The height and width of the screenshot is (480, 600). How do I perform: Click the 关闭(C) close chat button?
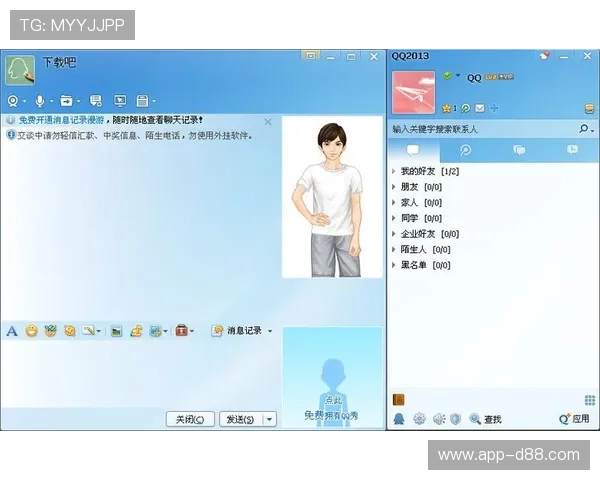(x=190, y=420)
